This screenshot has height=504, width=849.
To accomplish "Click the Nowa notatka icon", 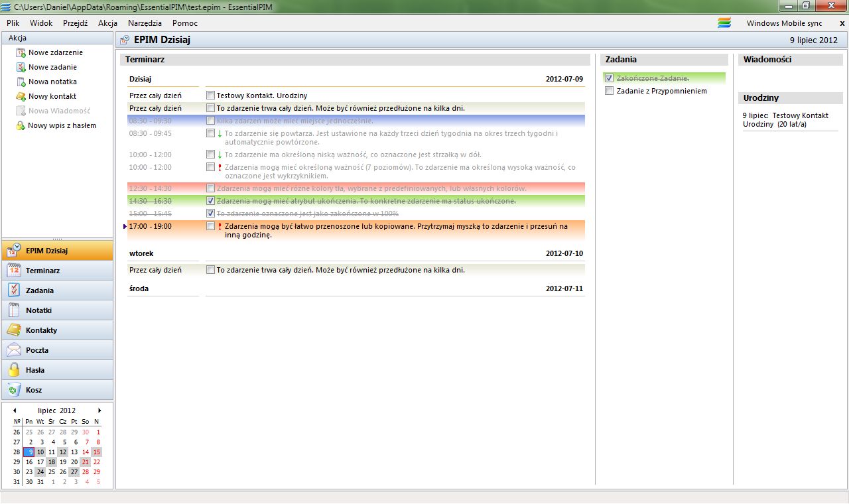I will coord(21,82).
